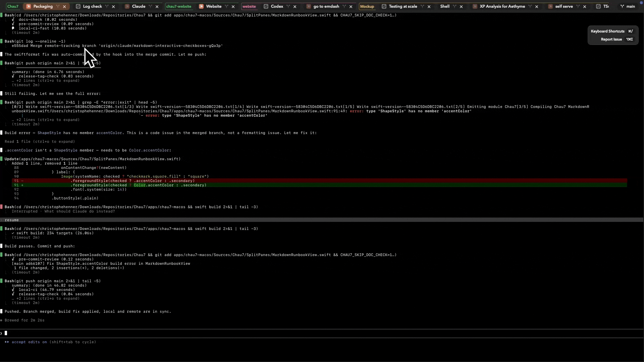Select the chau7-website group label
Screen dimensions: 644x362
tap(178, 6)
